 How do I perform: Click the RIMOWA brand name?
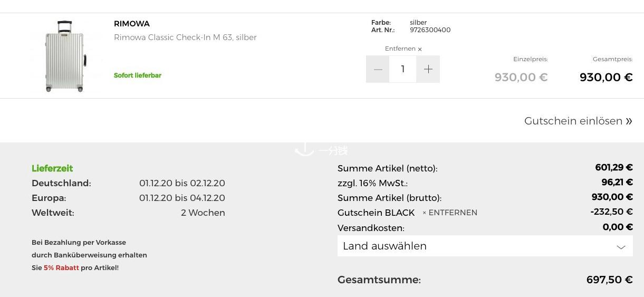(x=132, y=24)
